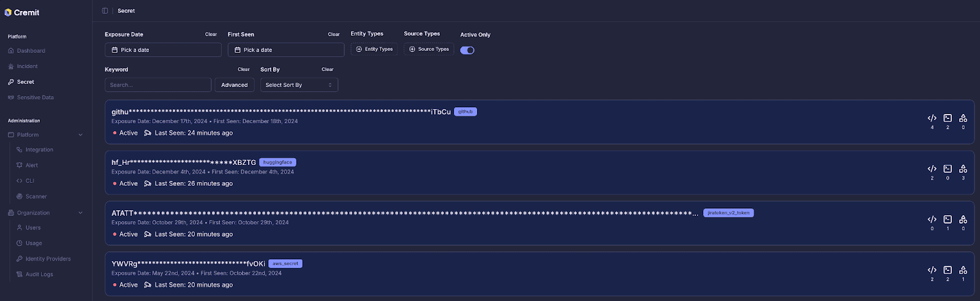Viewport: 980px width, 301px height.
Task: Go to Audit Logs in sidebar
Action: coord(39,275)
